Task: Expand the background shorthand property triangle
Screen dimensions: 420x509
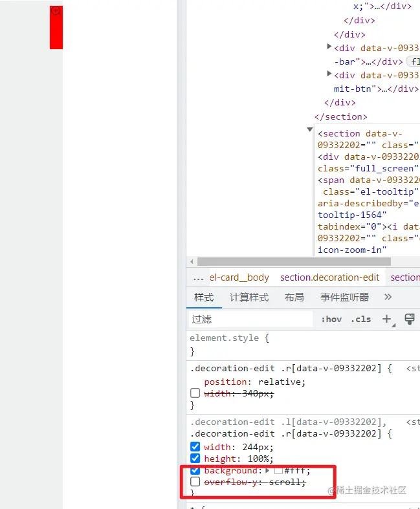Action: (267, 470)
